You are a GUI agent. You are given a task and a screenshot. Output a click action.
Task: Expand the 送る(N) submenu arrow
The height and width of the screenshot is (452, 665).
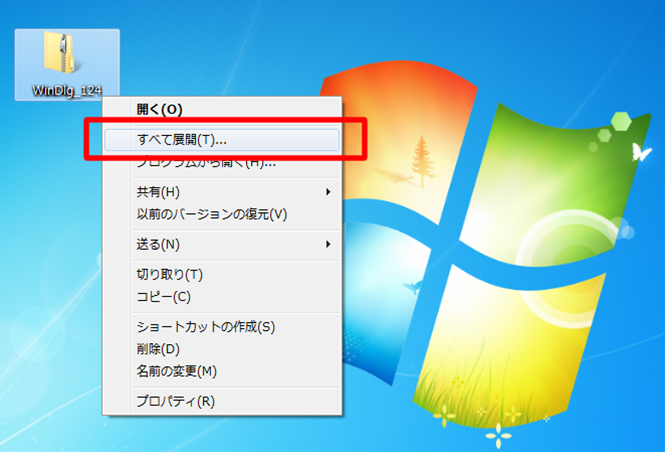click(328, 244)
